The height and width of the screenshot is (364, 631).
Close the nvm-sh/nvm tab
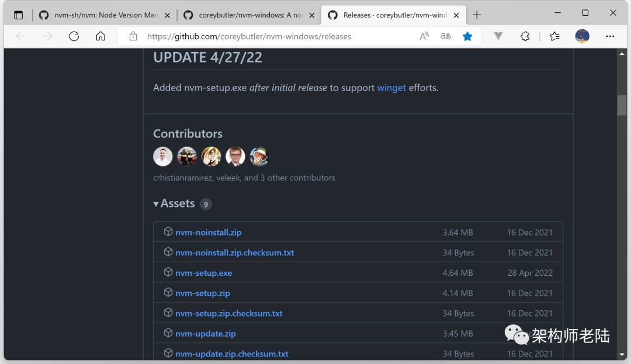tap(168, 15)
